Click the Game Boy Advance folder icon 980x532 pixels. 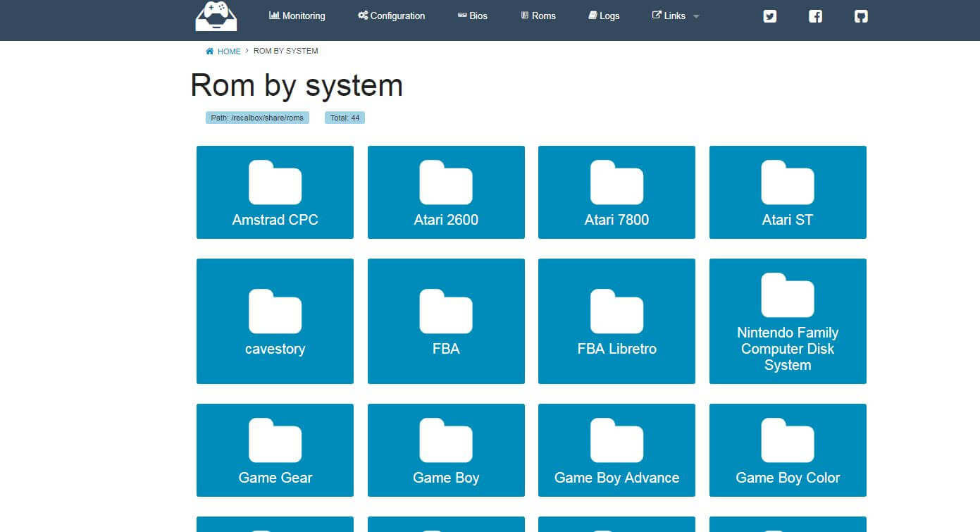[x=616, y=440]
